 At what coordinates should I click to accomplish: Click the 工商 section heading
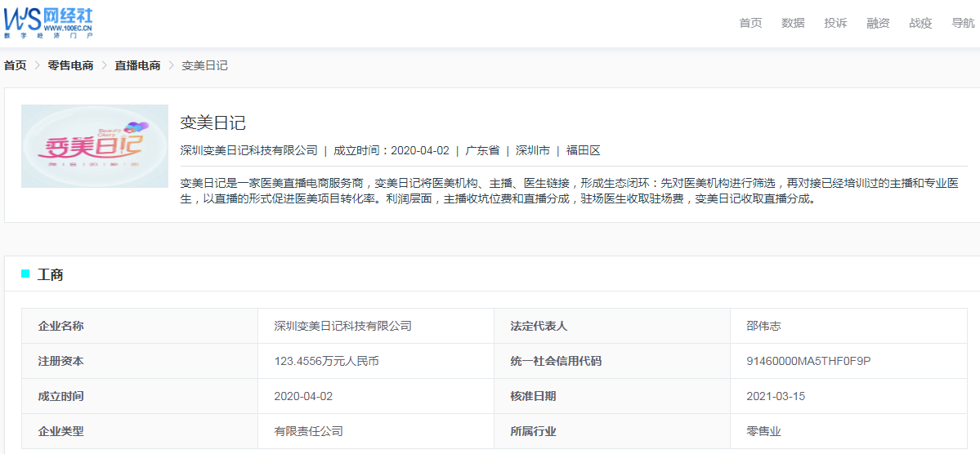pos(50,274)
